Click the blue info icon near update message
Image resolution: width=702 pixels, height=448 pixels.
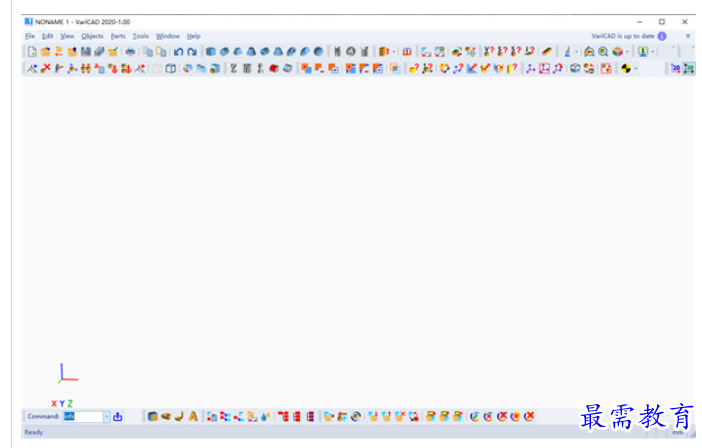[662, 36]
